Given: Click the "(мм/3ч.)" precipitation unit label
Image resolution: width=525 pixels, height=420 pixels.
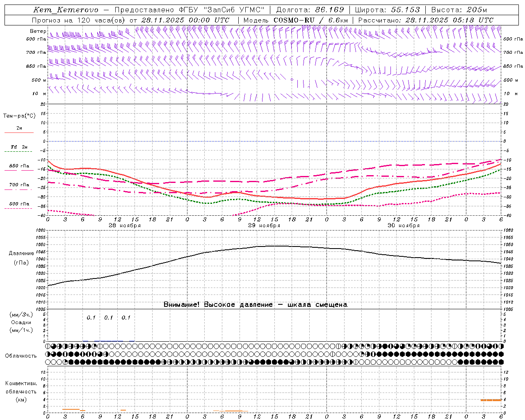Looking at the screenshot, I should click(21, 315).
